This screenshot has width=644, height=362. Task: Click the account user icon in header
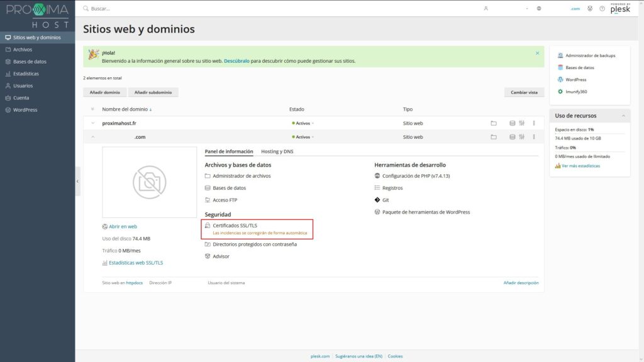coord(486,8)
